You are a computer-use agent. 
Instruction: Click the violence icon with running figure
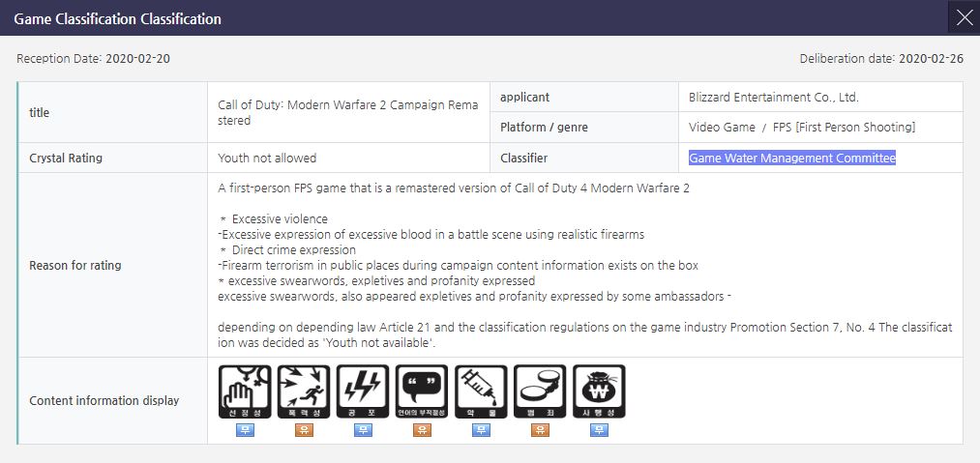[x=304, y=391]
